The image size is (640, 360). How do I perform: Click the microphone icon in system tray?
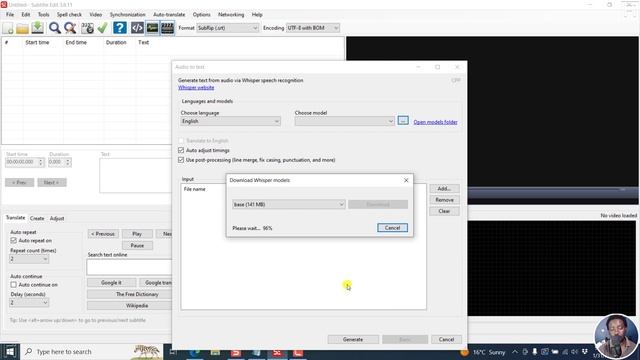(x=535, y=351)
